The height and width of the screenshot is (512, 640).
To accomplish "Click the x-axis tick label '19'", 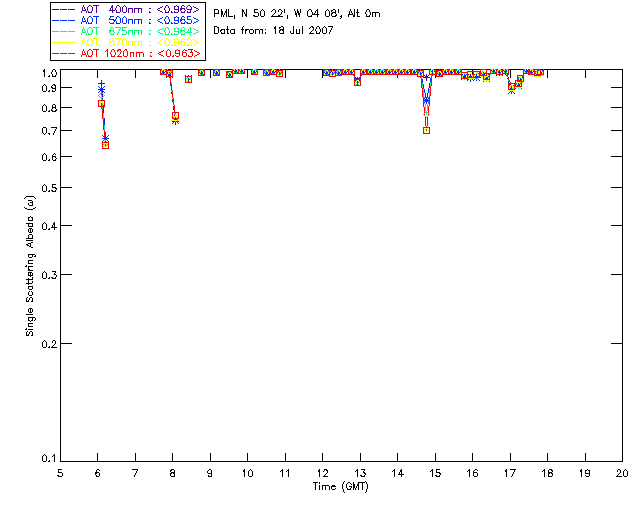I will (x=585, y=473).
